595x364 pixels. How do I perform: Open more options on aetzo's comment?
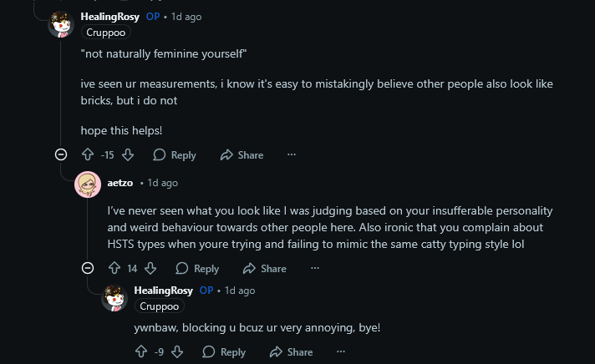click(x=315, y=268)
